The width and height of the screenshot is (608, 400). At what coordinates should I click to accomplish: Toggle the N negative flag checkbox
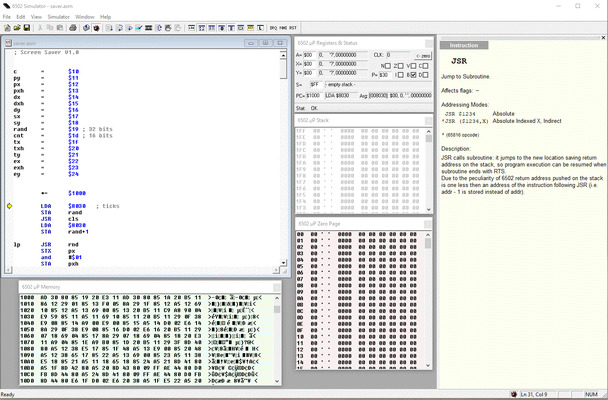coord(387,66)
